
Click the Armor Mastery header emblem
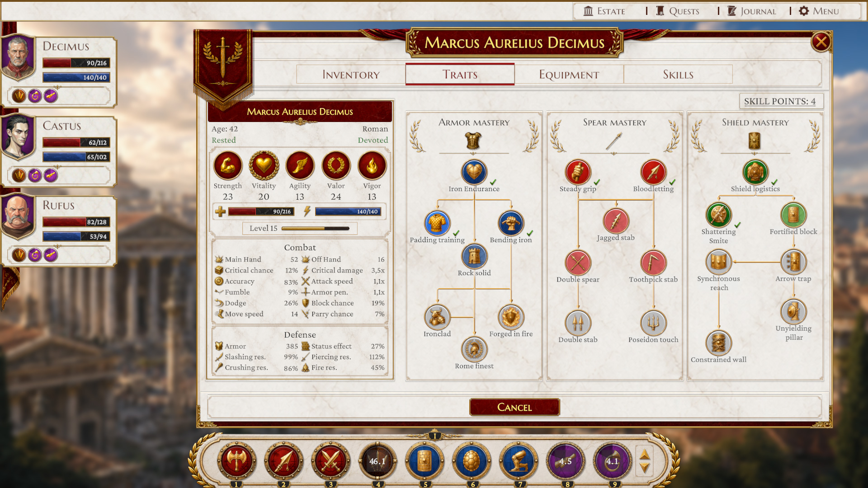pyautogui.click(x=473, y=141)
